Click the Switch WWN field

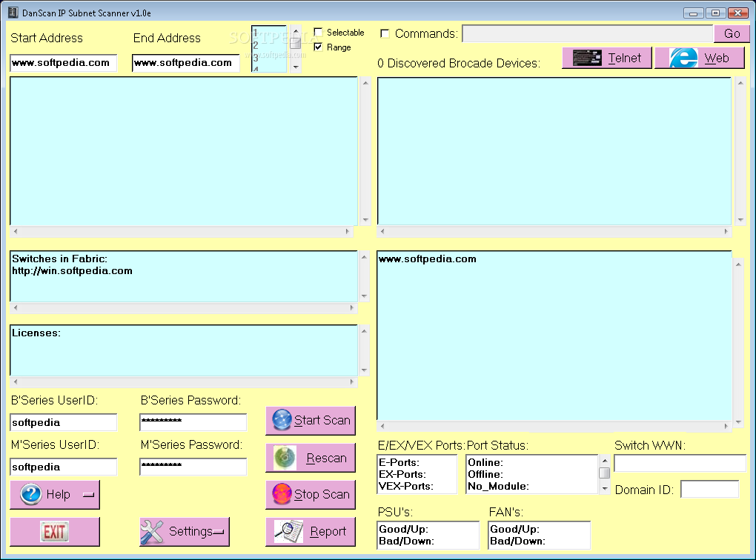click(680, 463)
